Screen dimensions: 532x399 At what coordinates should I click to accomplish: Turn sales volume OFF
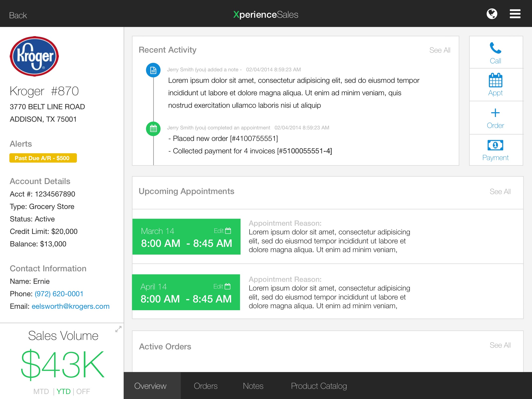pos(83,392)
